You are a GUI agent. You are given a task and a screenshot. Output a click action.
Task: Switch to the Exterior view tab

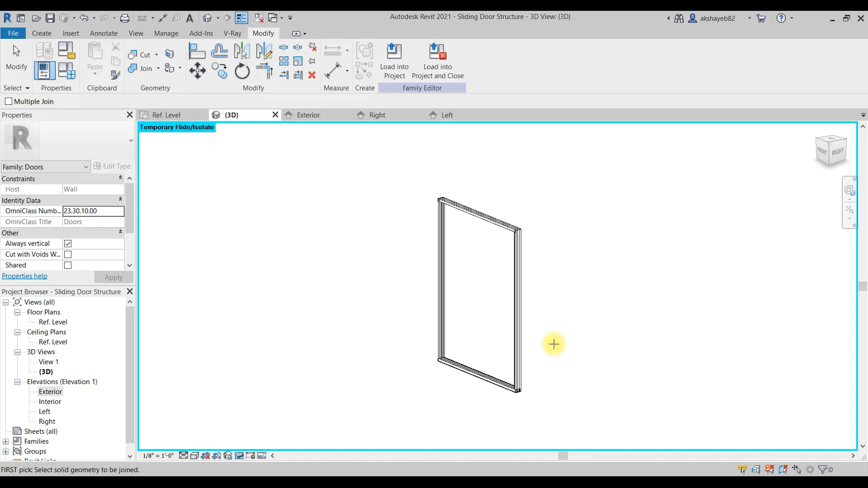(308, 115)
